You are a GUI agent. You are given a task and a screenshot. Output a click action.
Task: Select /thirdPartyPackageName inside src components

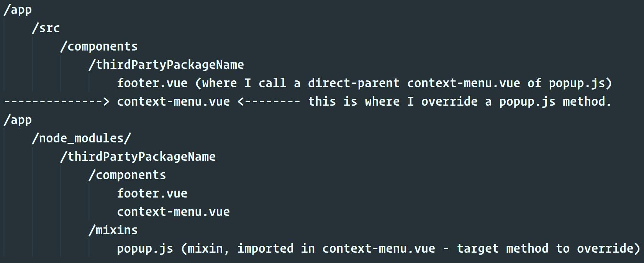point(166,65)
